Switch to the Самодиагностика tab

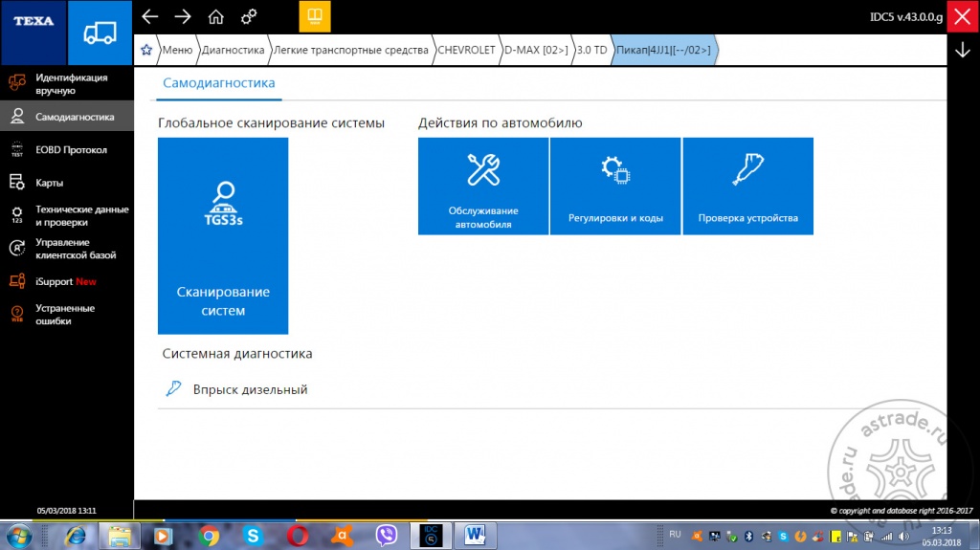coord(219,83)
